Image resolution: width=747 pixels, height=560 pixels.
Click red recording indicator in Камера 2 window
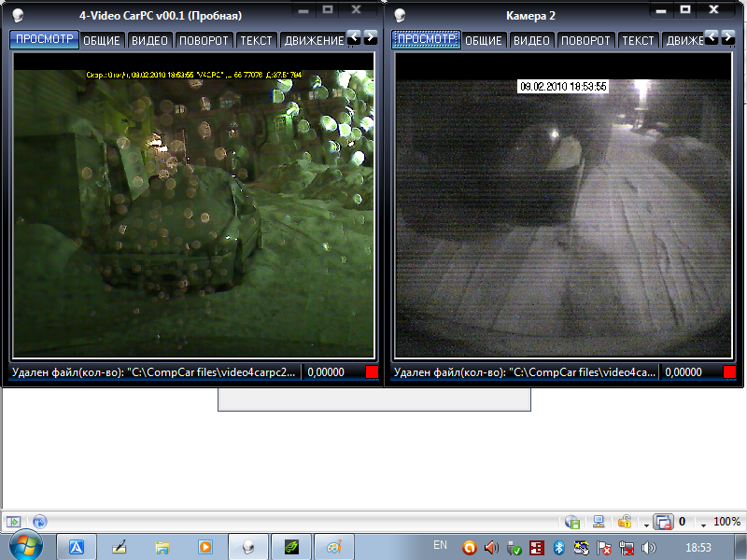tap(729, 372)
